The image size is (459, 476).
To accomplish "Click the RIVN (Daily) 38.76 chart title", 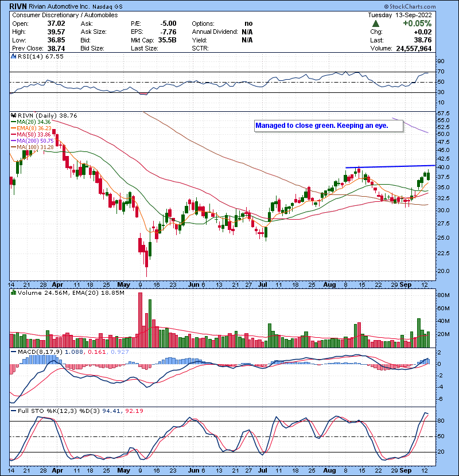I will pos(48,116).
